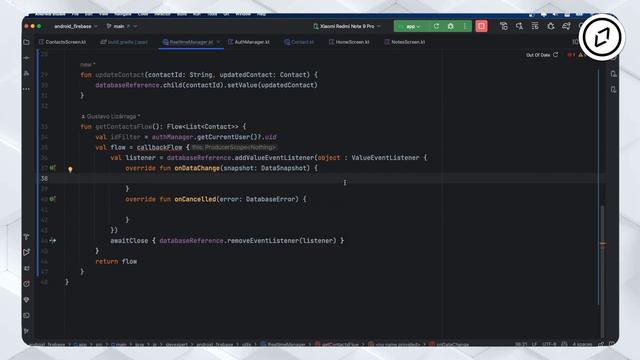
Task: Open the more actions dots in run toolbar
Action: 464,26
